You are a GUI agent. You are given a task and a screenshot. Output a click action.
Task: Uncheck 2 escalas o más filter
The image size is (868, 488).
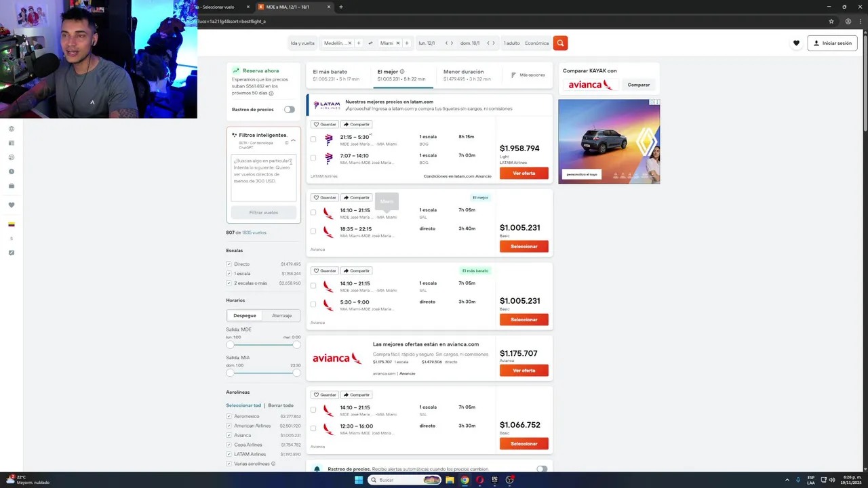coord(229,283)
